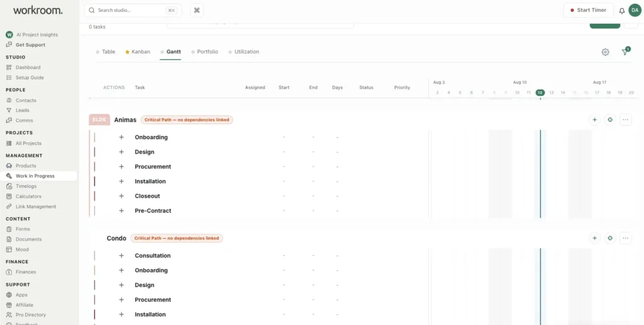Select Work In Progress menu item
This screenshot has height=325, width=644.
click(x=38, y=176)
